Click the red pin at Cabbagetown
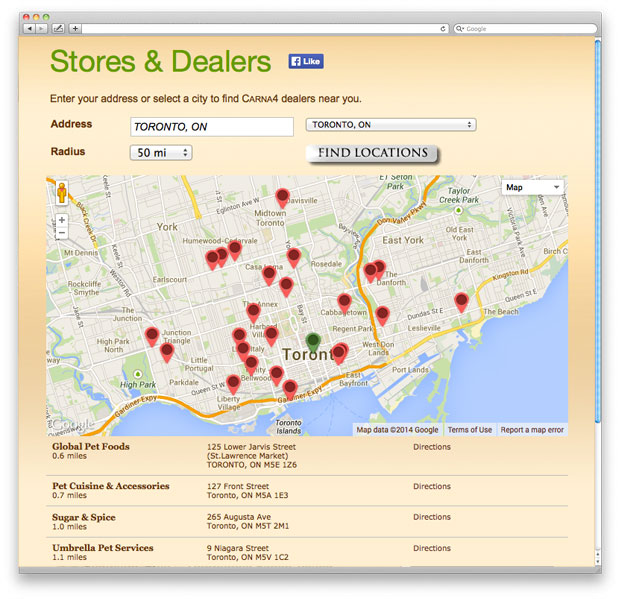The image size is (620, 599). [344, 304]
